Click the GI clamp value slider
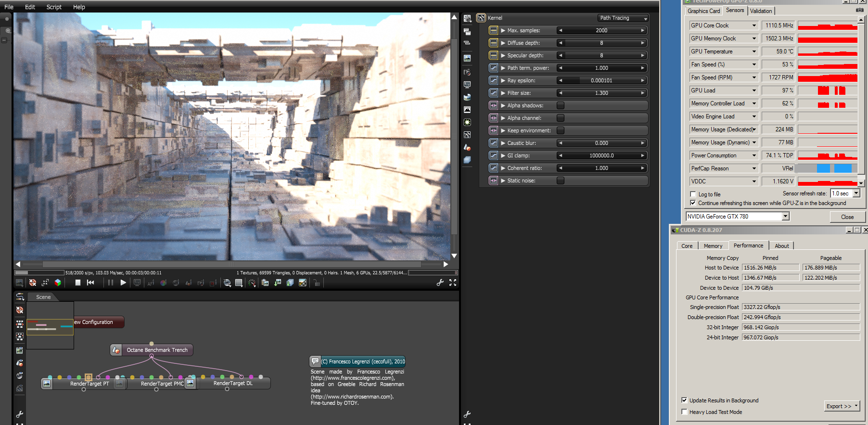Image resolution: width=868 pixels, height=425 pixels. 601,155
